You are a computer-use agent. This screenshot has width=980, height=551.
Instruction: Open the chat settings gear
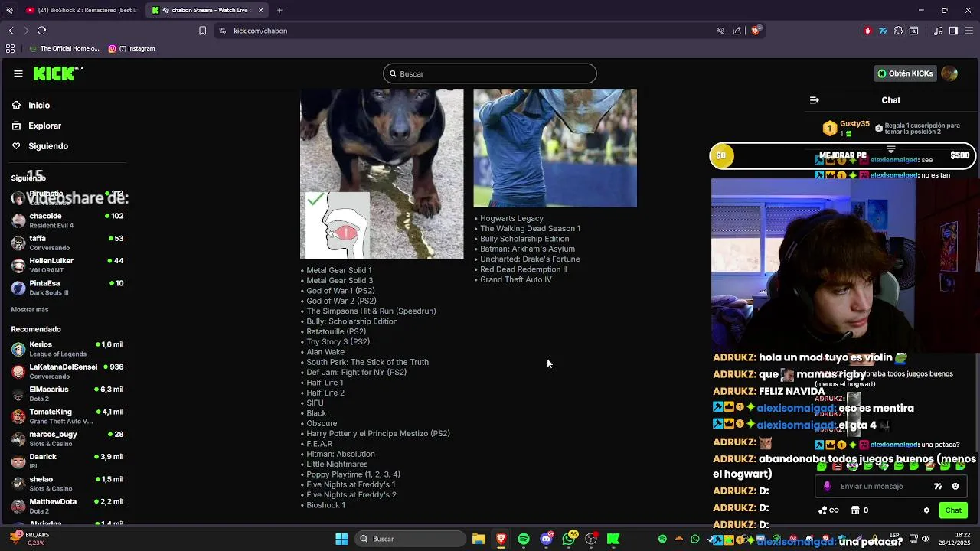coord(926,510)
